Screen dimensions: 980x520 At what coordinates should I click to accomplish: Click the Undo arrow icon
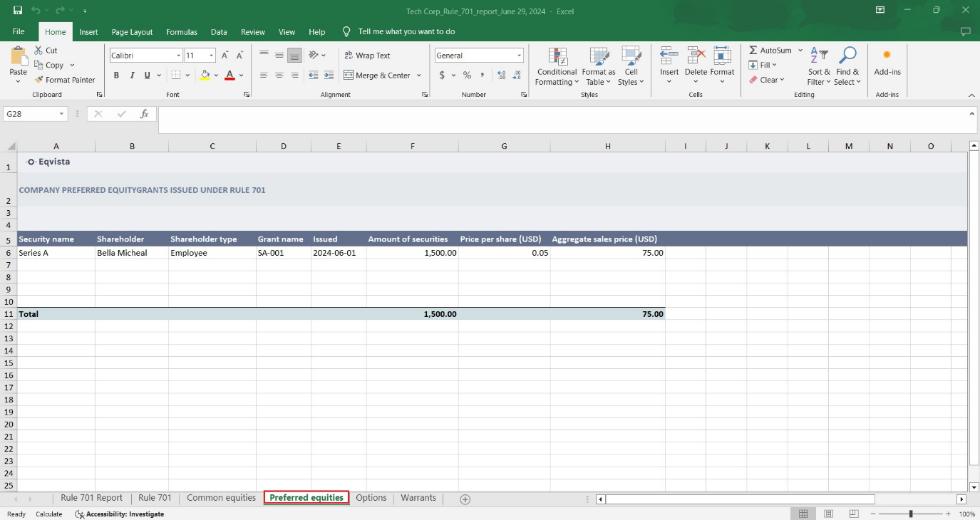[35, 11]
